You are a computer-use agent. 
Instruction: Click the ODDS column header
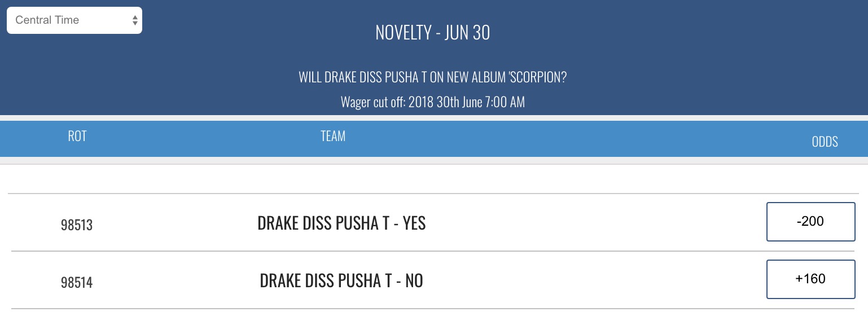pyautogui.click(x=825, y=142)
